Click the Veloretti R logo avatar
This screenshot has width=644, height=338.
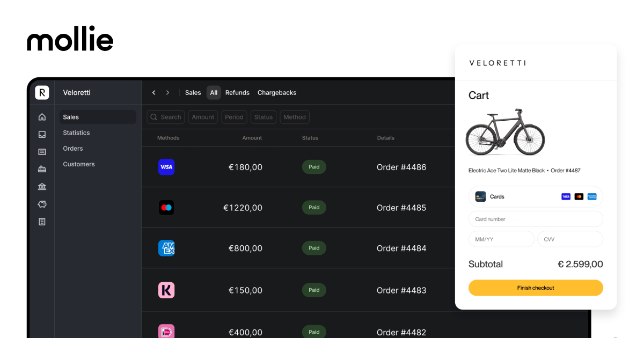(42, 92)
